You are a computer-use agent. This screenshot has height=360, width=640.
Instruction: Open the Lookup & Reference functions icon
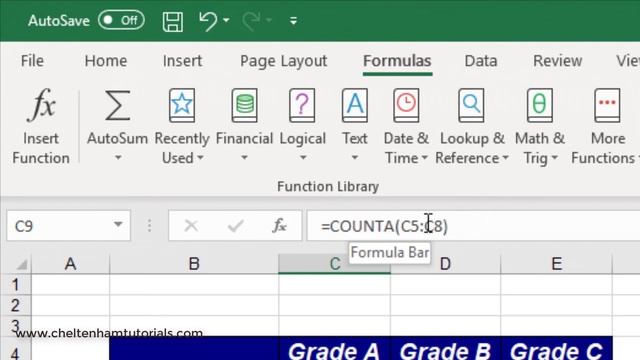click(471, 105)
